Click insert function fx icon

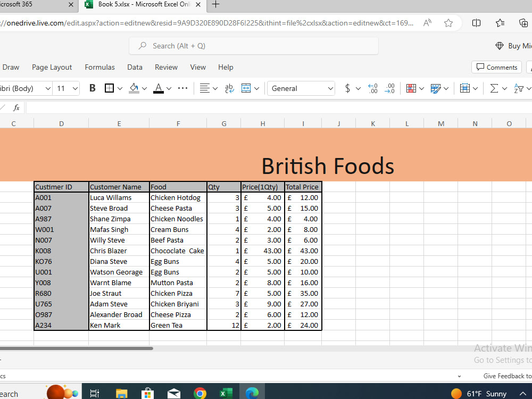click(16, 108)
